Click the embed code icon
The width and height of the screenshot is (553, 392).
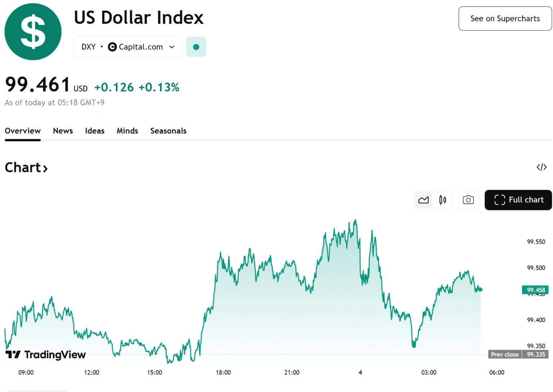[541, 167]
